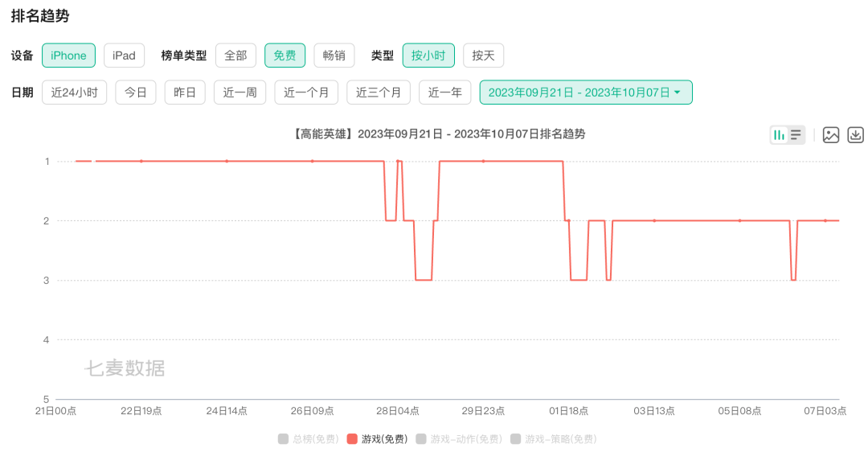Image resolution: width=868 pixels, height=452 pixels.
Task: Click data point at 29日23点 on chart
Action: pos(483,161)
